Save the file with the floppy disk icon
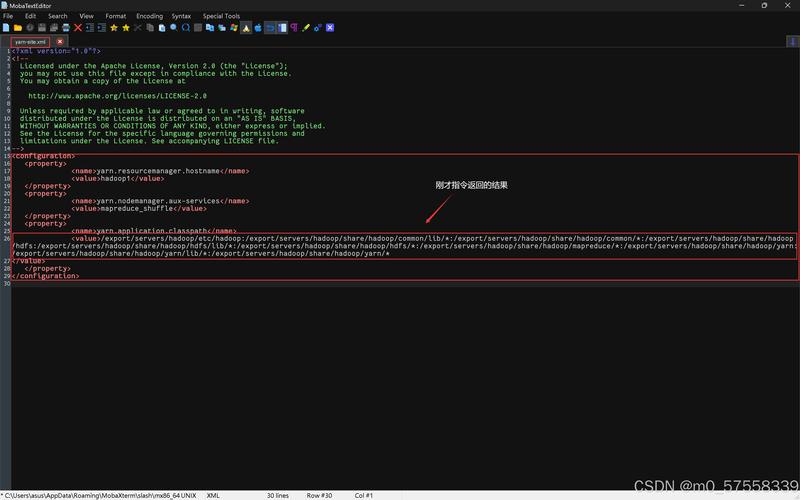The image size is (800, 500). 42,28
